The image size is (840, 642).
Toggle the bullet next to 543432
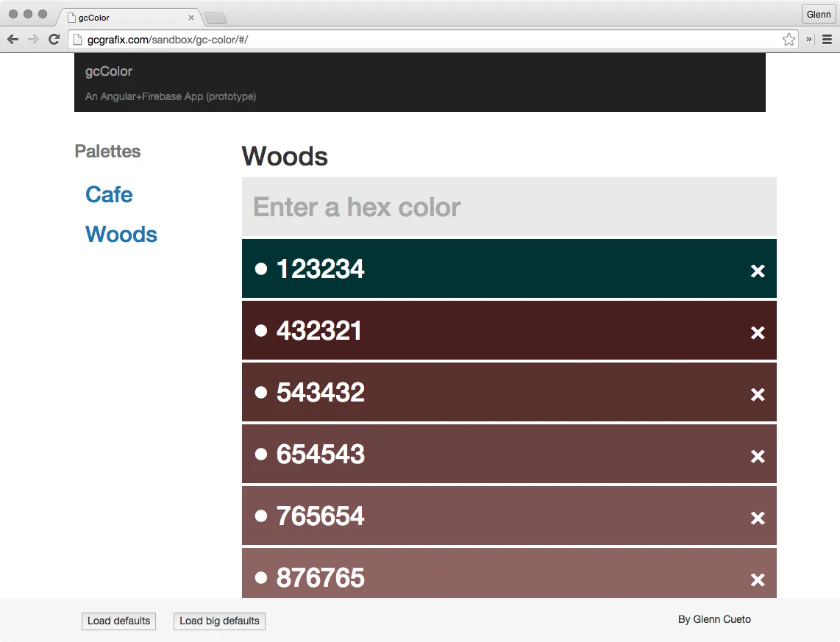coord(261,392)
